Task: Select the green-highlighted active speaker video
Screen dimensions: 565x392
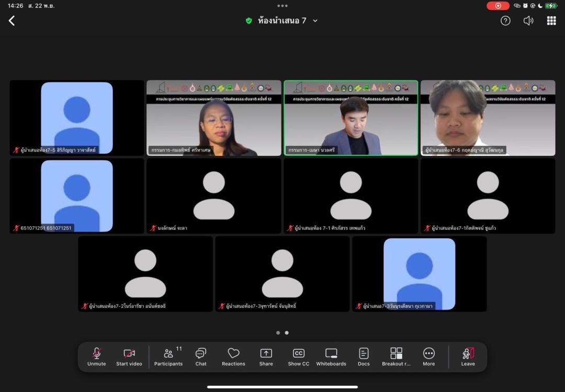Action: click(351, 118)
